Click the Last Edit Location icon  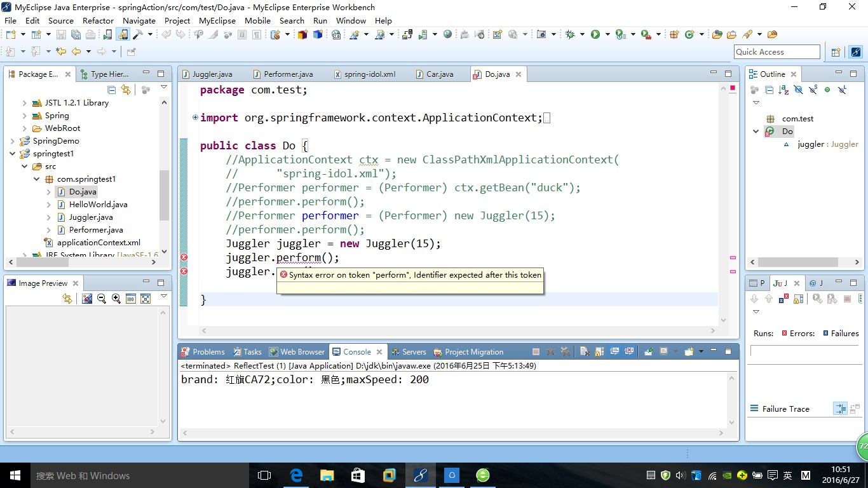point(61,51)
